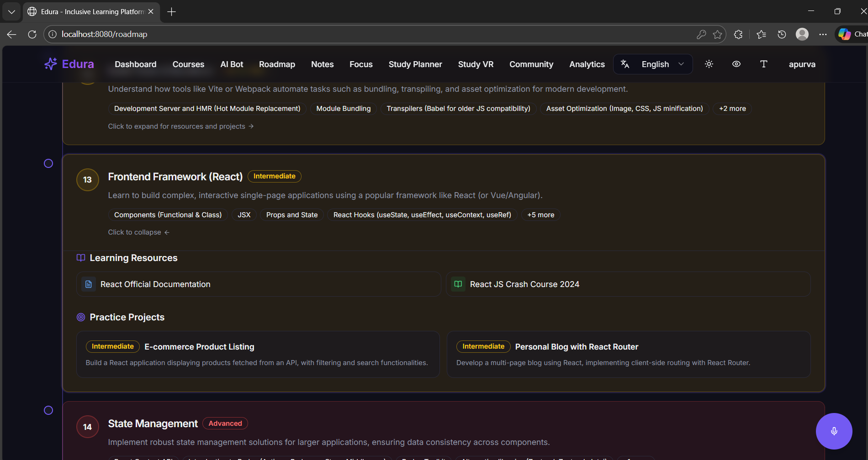Reload the page with refresh icon
The image size is (868, 460).
[x=32, y=34]
